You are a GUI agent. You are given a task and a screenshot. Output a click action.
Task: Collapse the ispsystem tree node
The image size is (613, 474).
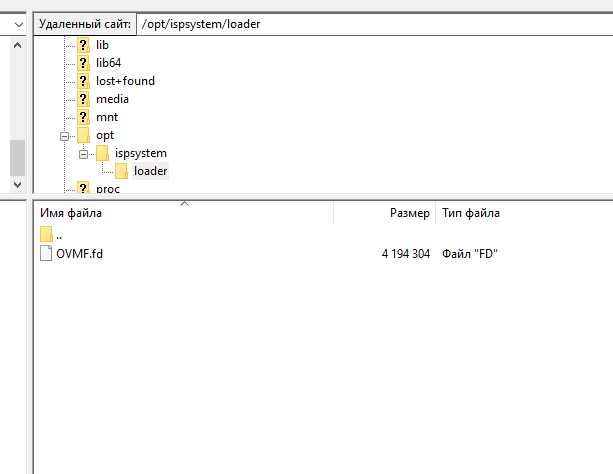(x=83, y=154)
